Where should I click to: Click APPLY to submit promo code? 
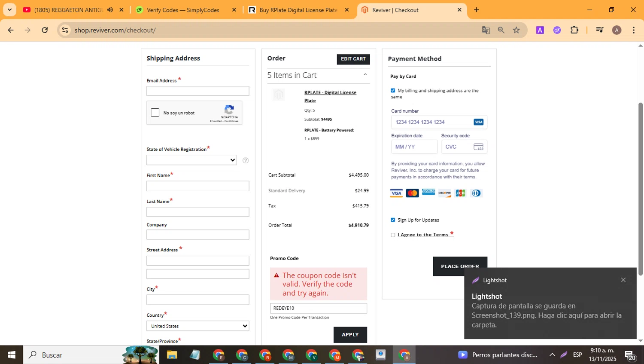pyautogui.click(x=350, y=335)
